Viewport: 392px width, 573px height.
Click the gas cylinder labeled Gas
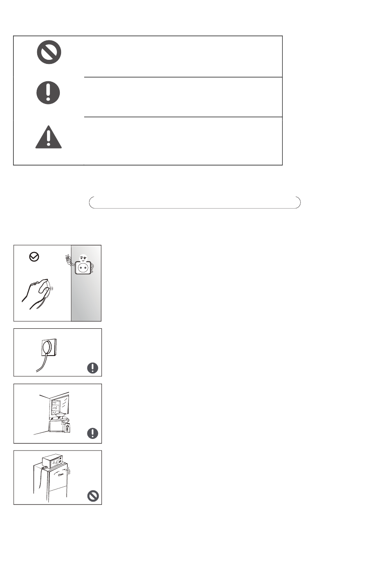point(67,427)
